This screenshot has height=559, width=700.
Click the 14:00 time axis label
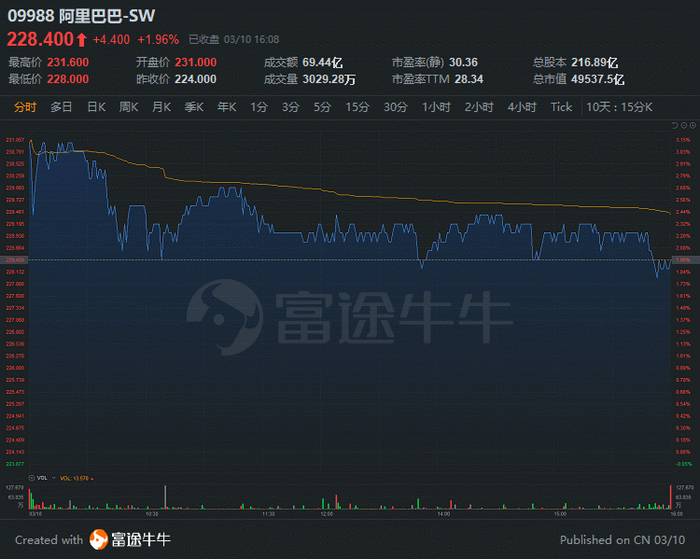click(443, 514)
